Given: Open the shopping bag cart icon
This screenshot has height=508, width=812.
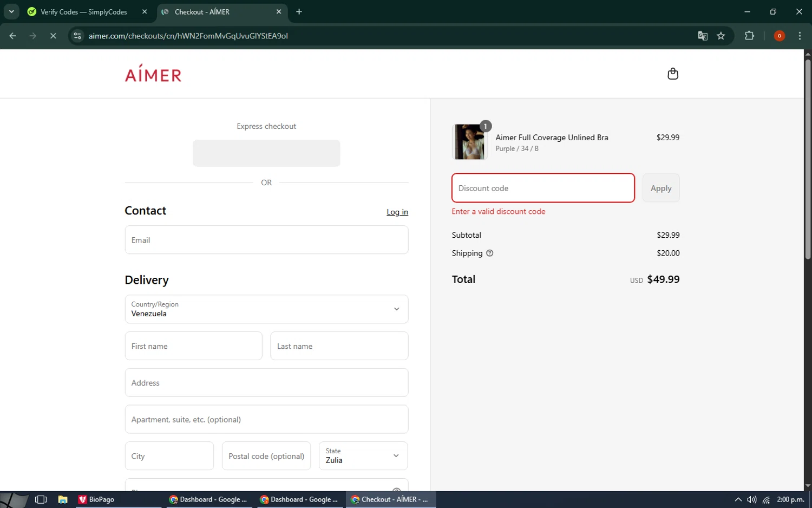Looking at the screenshot, I should (x=673, y=74).
